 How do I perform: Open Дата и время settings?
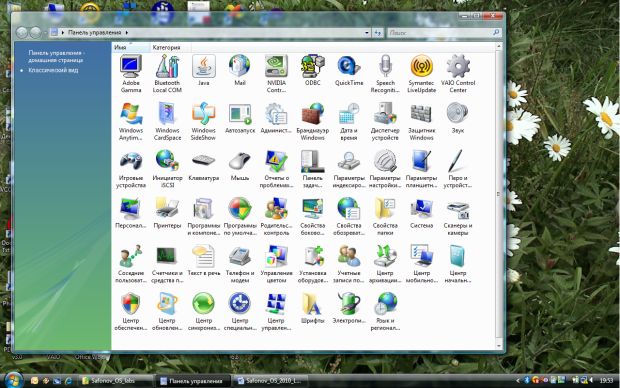(x=349, y=121)
